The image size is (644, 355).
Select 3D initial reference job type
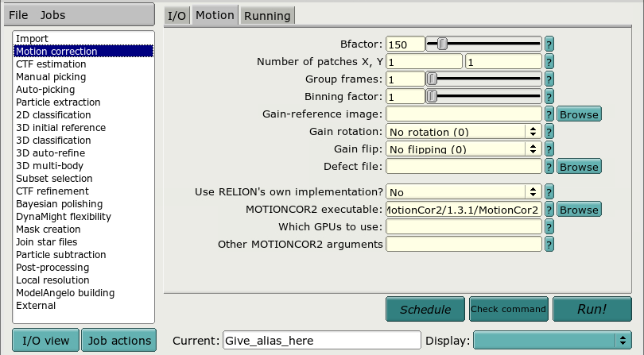pos(83,128)
